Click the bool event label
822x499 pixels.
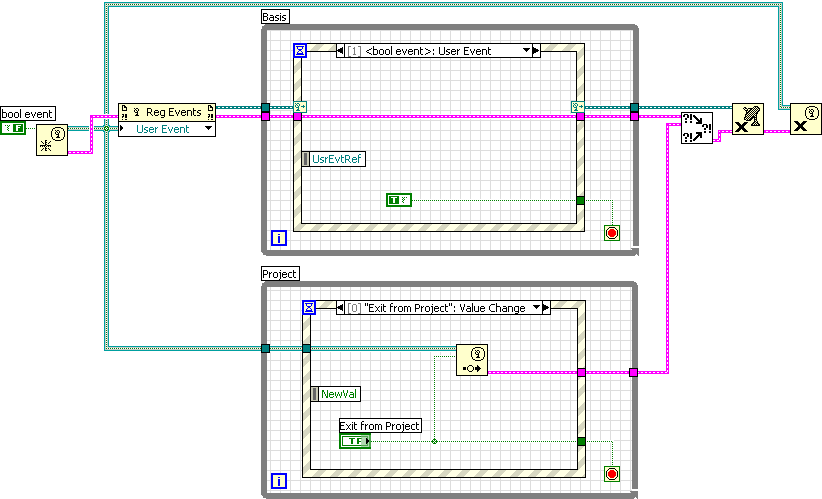click(x=27, y=114)
